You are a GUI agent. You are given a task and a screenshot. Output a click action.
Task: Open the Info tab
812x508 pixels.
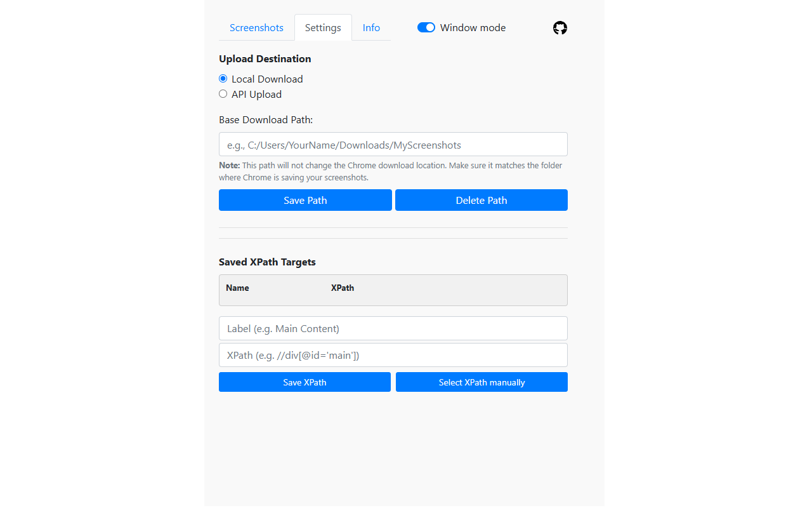[x=371, y=27]
